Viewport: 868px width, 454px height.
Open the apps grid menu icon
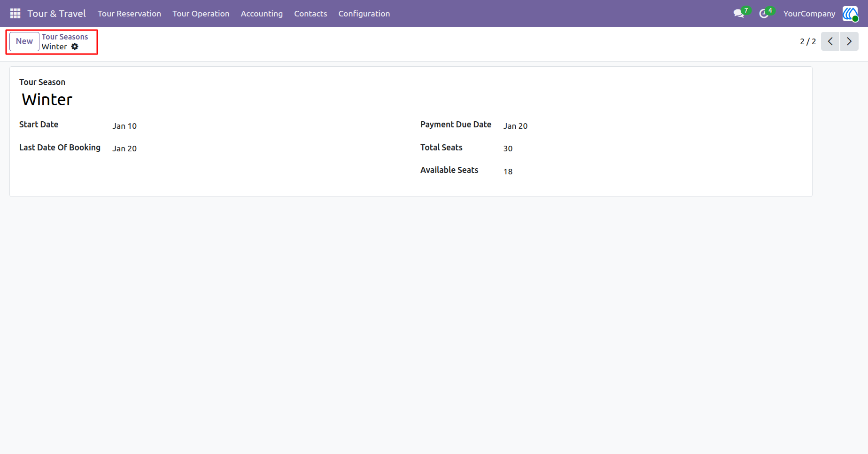(x=15, y=14)
